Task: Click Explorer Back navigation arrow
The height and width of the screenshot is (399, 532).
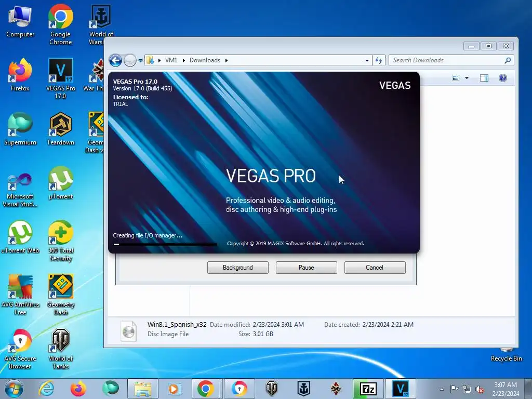Action: tap(115, 61)
